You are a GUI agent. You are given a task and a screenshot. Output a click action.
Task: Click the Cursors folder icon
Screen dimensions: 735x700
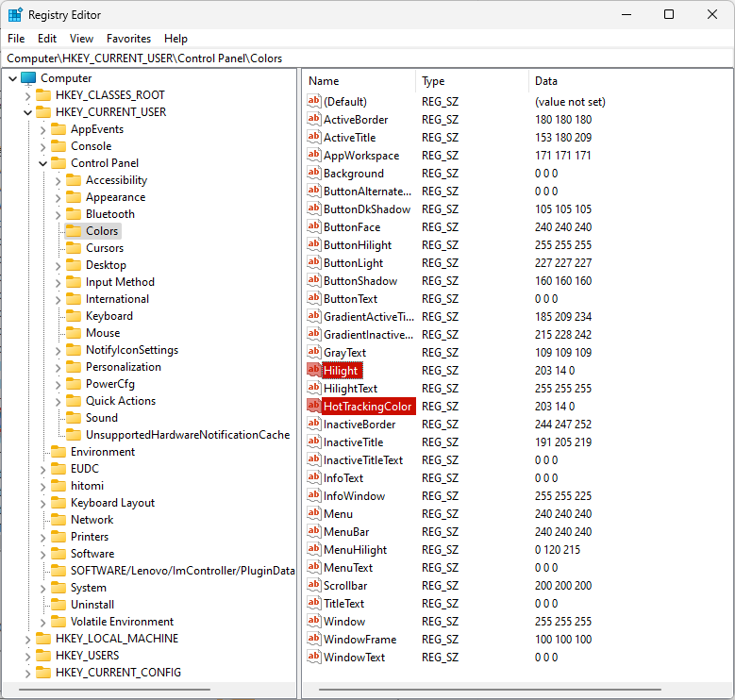[x=74, y=248]
